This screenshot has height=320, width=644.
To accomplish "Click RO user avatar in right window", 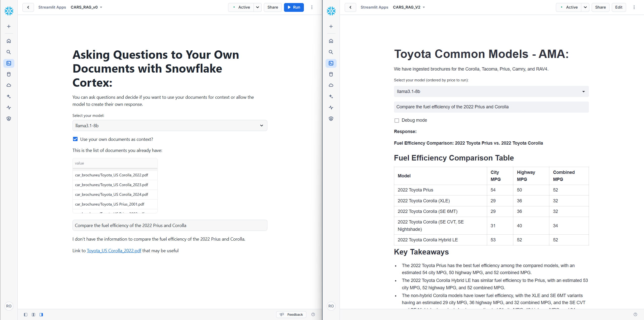I will click(x=331, y=306).
